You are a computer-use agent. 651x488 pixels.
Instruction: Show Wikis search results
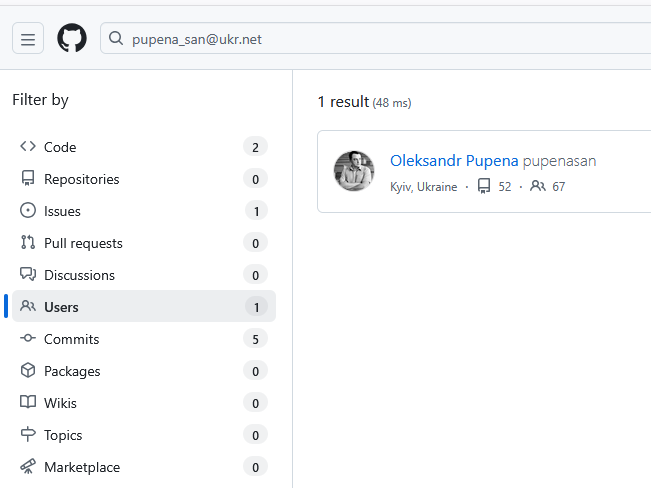click(60, 403)
